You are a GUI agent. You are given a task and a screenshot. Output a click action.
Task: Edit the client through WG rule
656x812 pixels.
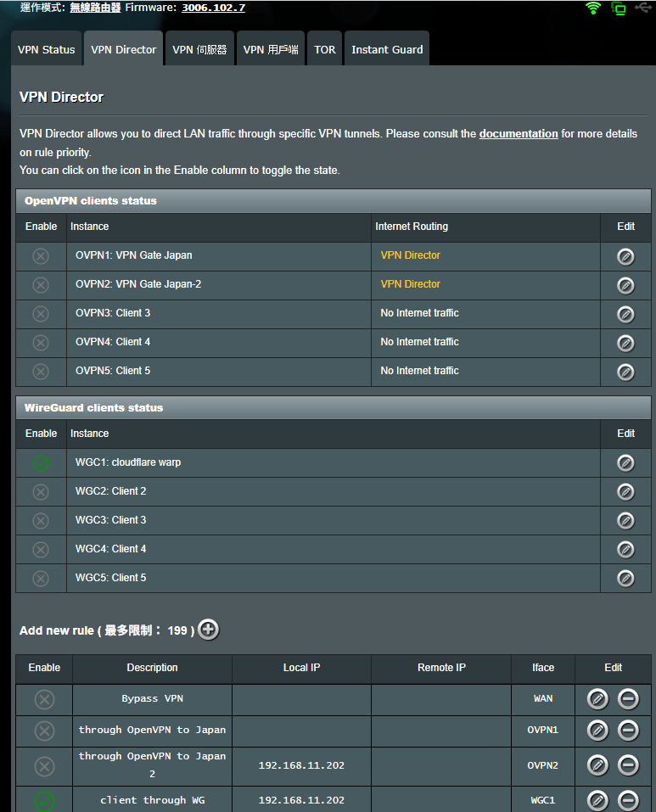pyautogui.click(x=597, y=801)
